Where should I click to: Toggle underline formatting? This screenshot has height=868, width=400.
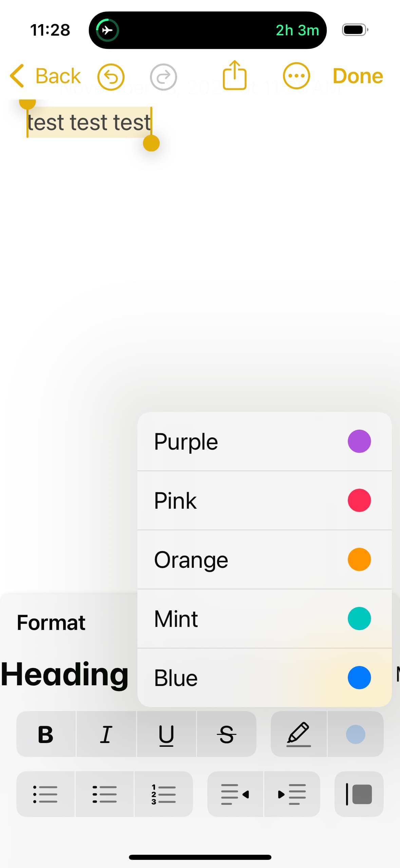point(166,734)
